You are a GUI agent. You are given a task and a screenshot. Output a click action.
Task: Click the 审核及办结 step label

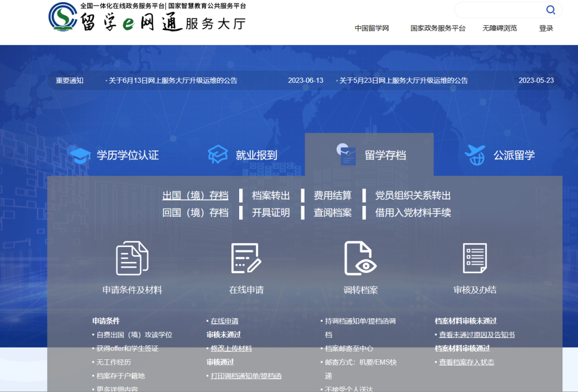475,290
